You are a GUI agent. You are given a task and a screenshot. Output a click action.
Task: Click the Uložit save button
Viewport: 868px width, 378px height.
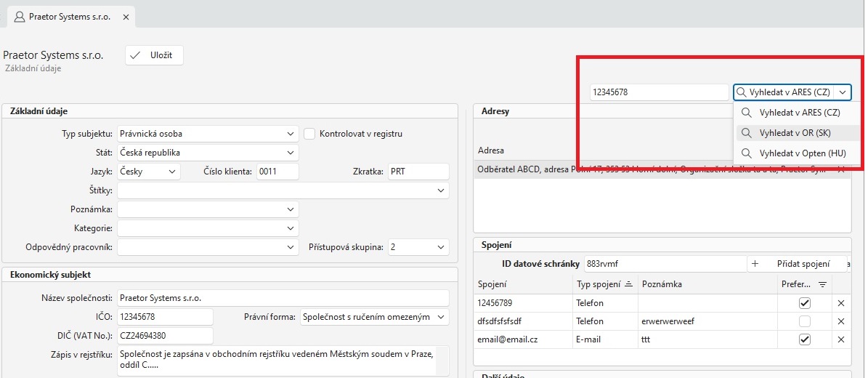click(x=154, y=55)
